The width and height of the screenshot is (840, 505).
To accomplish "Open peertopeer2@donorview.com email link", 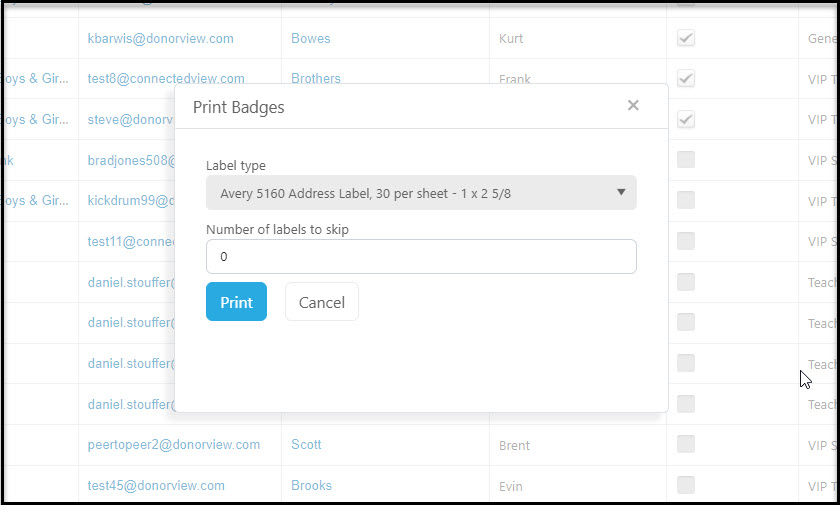I will pyautogui.click(x=174, y=444).
